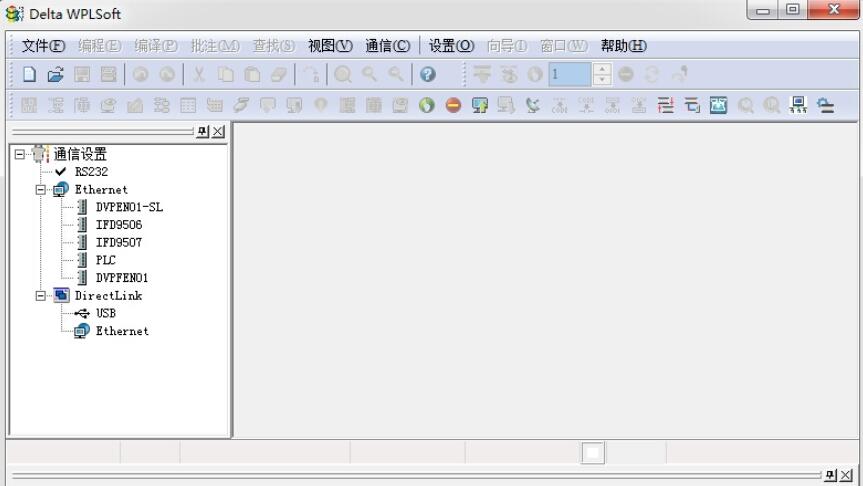Increase the step number with the up arrow

pos(602,69)
